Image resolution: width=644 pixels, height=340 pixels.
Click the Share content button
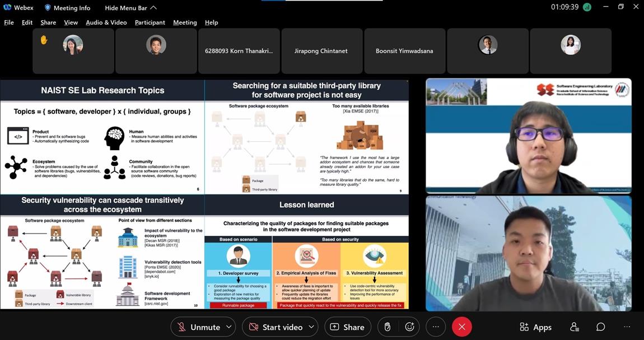(348, 327)
